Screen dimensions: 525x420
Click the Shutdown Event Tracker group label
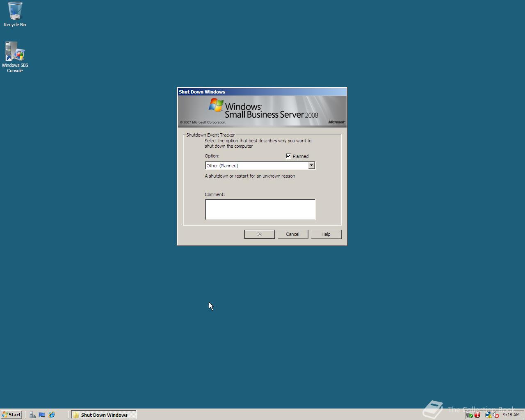210,135
